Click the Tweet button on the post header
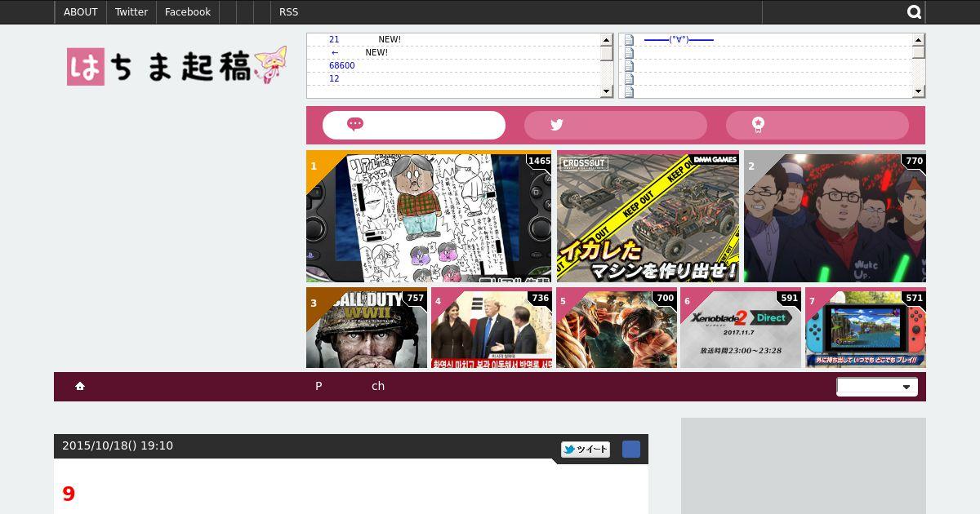Image resolution: width=980 pixels, height=514 pixels. click(x=586, y=449)
